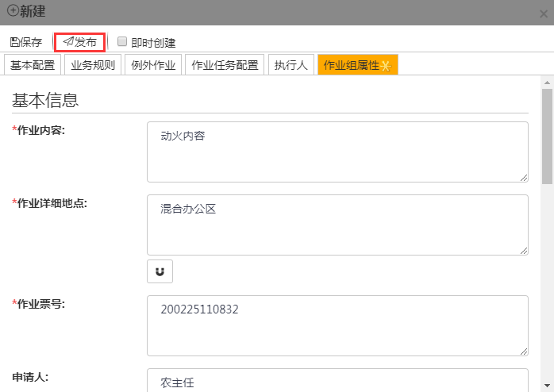Click the resize handle of 作业内容 textarea

coord(524,178)
